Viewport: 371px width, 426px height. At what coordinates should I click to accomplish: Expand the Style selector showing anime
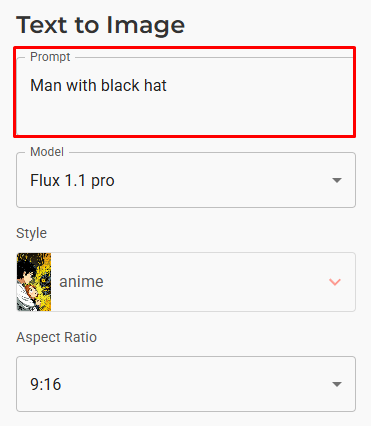186,282
